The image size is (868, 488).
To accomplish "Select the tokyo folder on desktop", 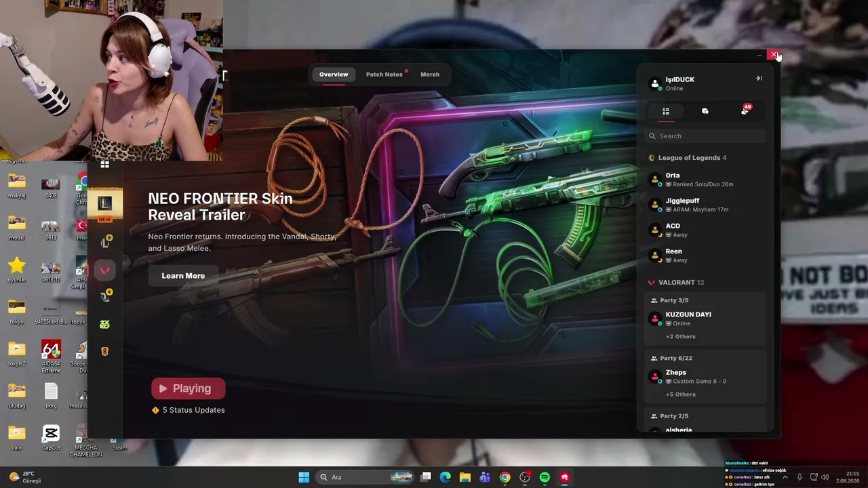I will (x=17, y=311).
